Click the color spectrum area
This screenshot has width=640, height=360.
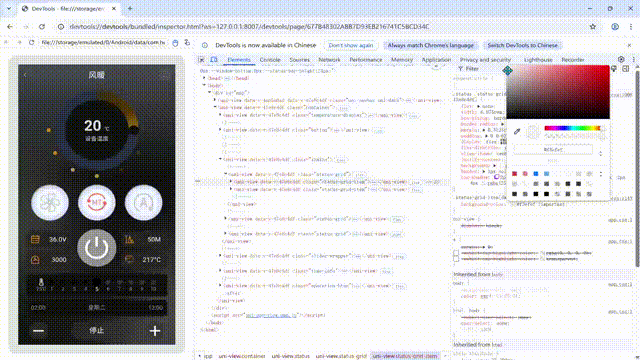[558, 92]
